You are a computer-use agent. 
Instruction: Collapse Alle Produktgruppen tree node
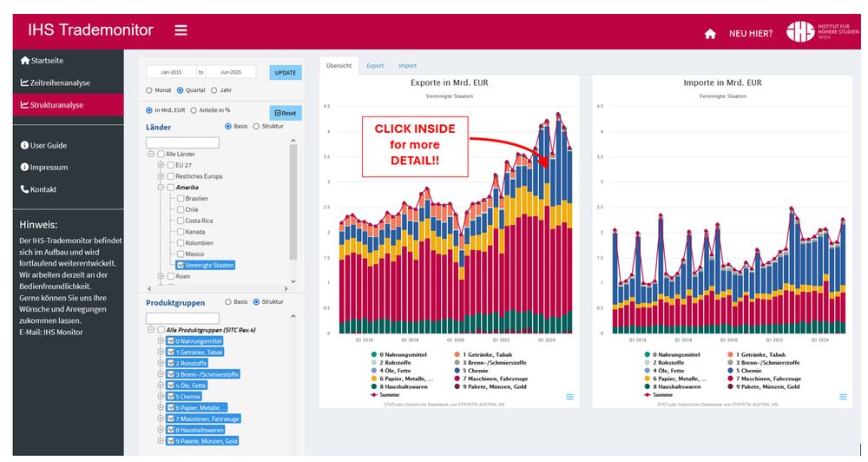pos(150,330)
